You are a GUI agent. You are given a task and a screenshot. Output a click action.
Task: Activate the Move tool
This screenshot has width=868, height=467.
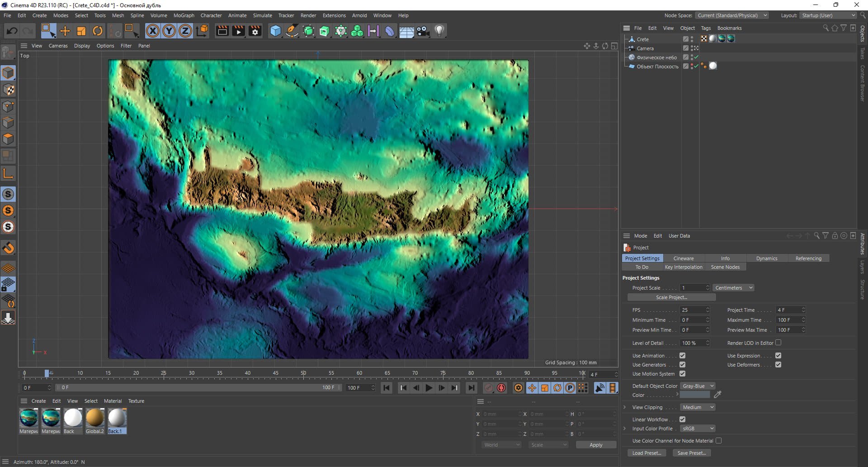(x=65, y=31)
